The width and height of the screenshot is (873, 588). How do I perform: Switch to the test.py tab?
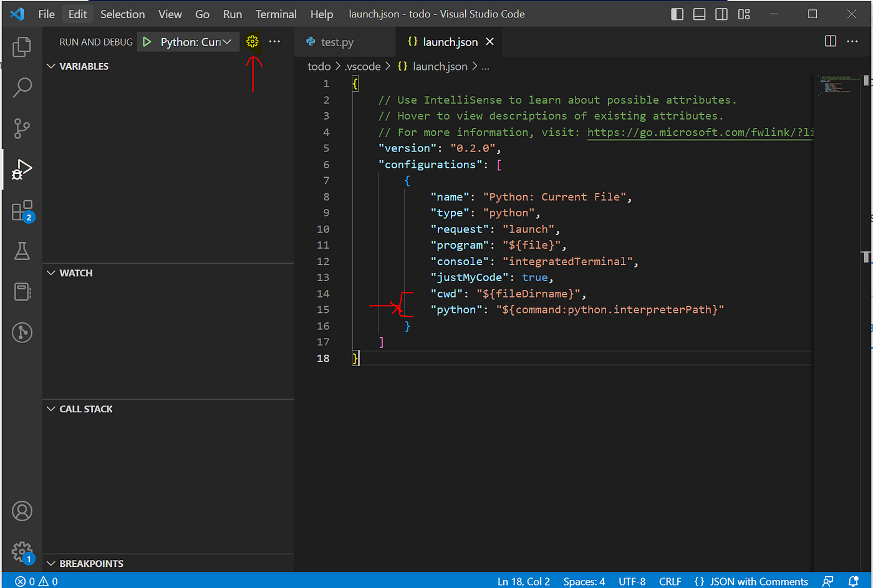point(337,42)
